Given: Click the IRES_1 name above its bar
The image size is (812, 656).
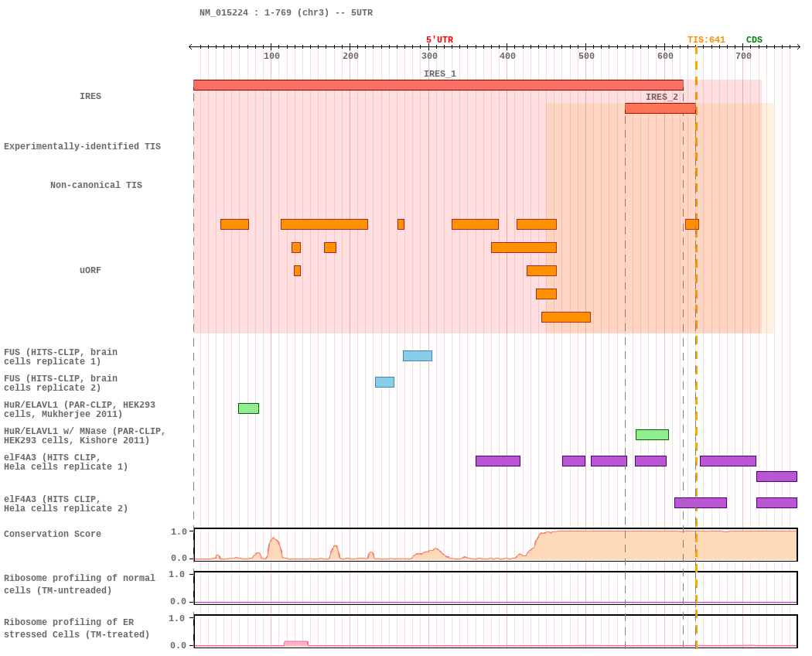Looking at the screenshot, I should pos(440,73).
